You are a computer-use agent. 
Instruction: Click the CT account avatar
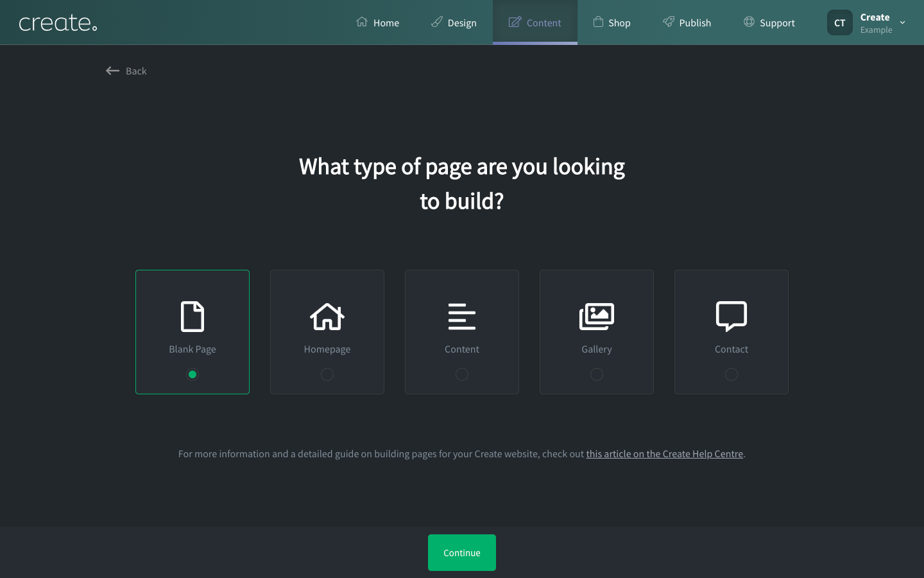click(839, 22)
